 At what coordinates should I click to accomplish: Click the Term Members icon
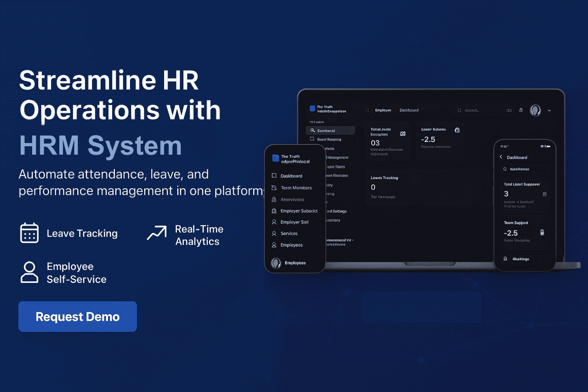(274, 188)
